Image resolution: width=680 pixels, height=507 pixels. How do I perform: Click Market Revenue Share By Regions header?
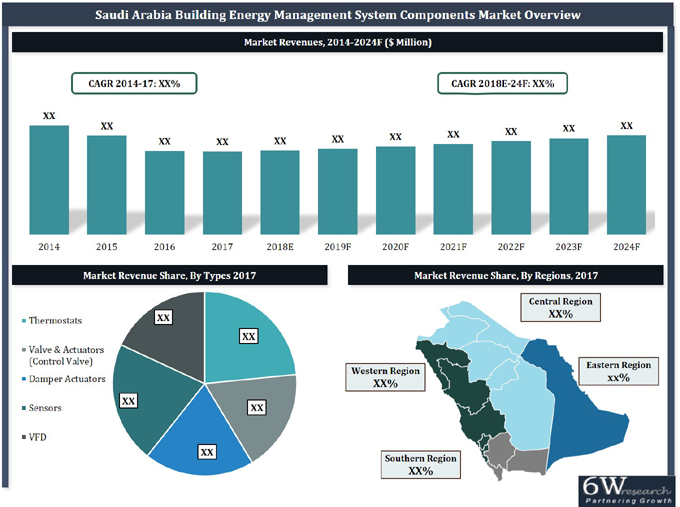[x=506, y=275]
